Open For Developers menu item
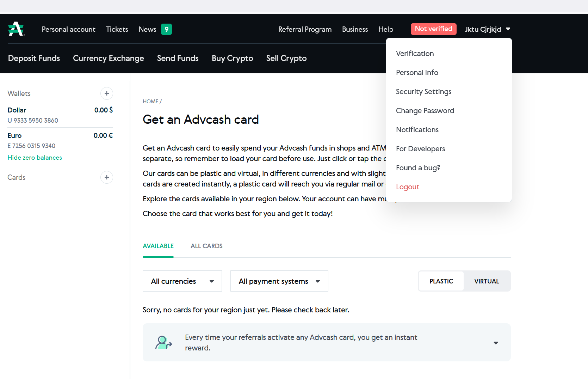 pos(420,149)
